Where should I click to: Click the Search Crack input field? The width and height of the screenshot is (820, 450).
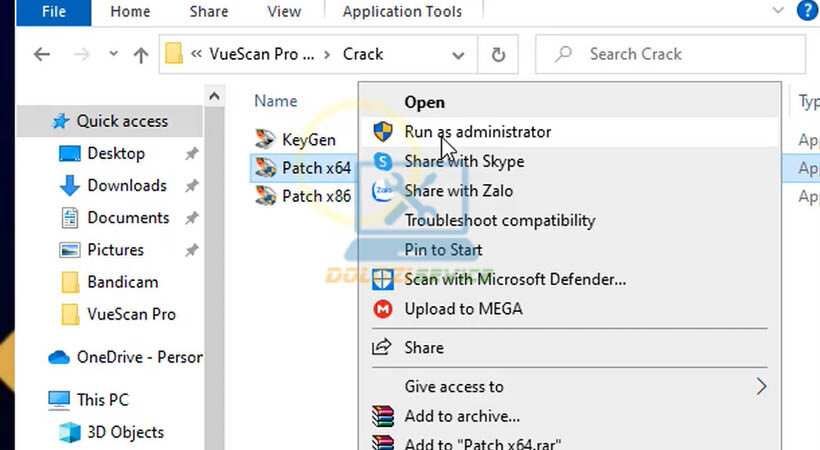click(x=680, y=54)
